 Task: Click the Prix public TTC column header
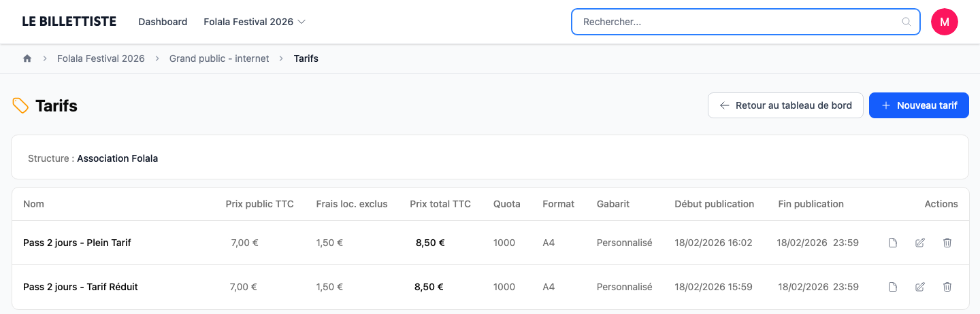(260, 204)
